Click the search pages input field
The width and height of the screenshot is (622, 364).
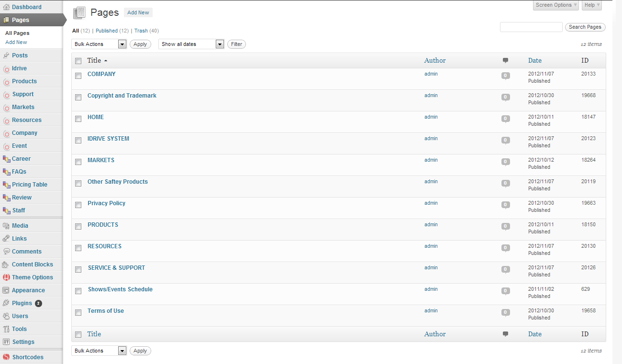point(531,27)
